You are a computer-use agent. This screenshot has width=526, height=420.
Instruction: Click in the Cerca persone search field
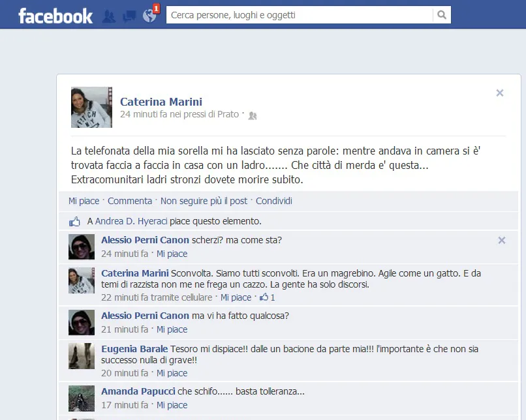pyautogui.click(x=300, y=15)
